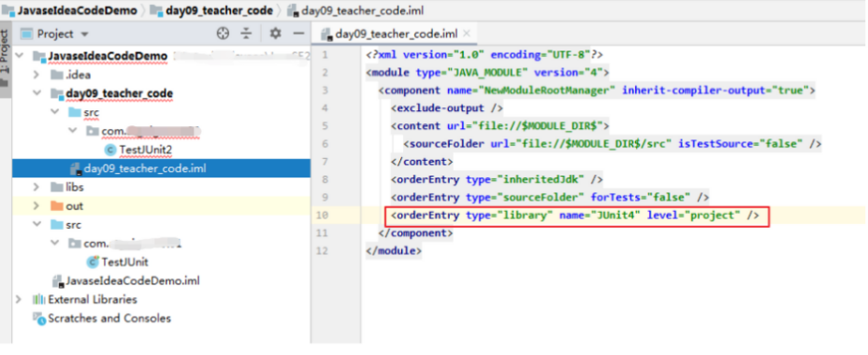Select the TestJUnit class file
This screenshot has height=355, width=868.
coord(124,263)
